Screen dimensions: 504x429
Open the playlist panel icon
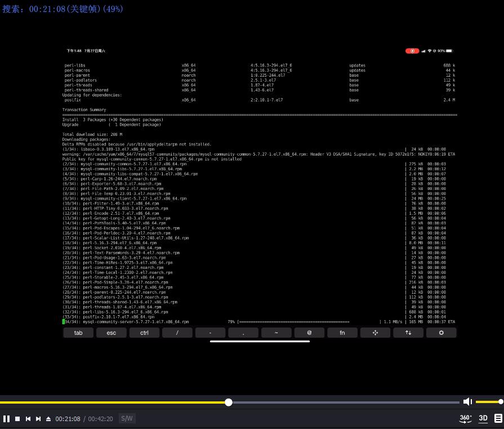(x=498, y=418)
